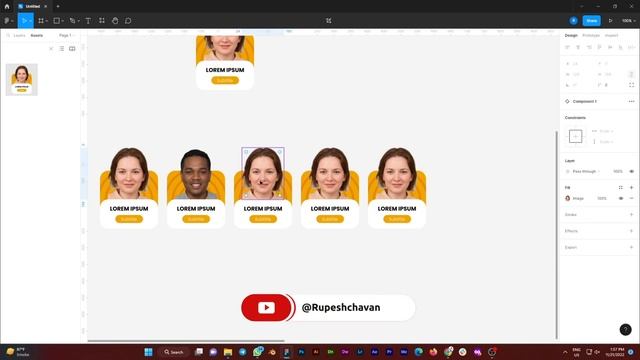Add an effect with plus icon
This screenshot has width=640, height=360.
click(x=631, y=231)
